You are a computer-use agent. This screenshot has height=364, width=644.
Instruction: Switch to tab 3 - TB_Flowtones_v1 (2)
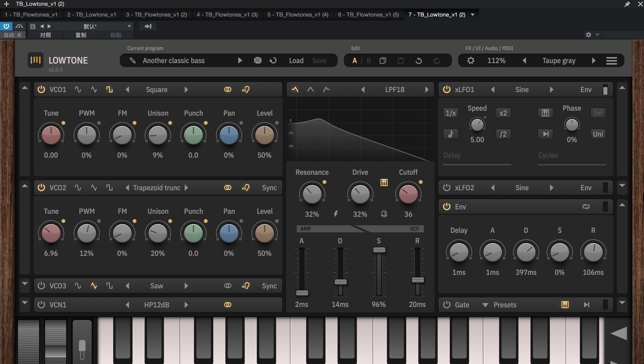(x=156, y=15)
